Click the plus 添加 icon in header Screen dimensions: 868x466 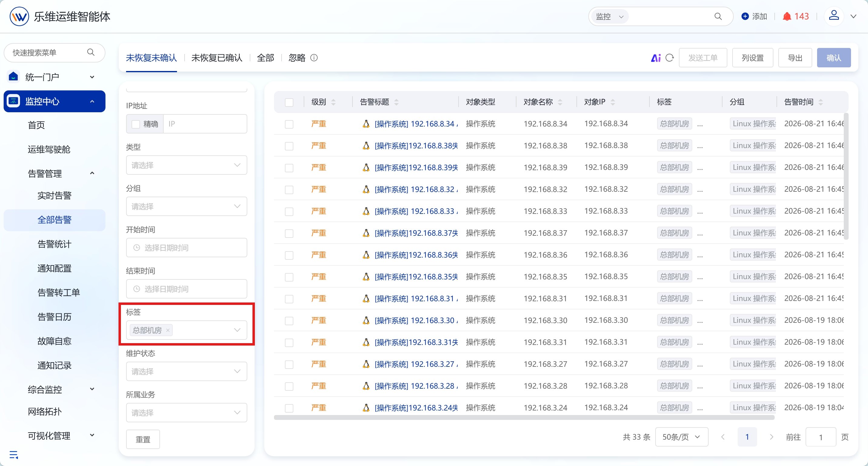coord(745,16)
